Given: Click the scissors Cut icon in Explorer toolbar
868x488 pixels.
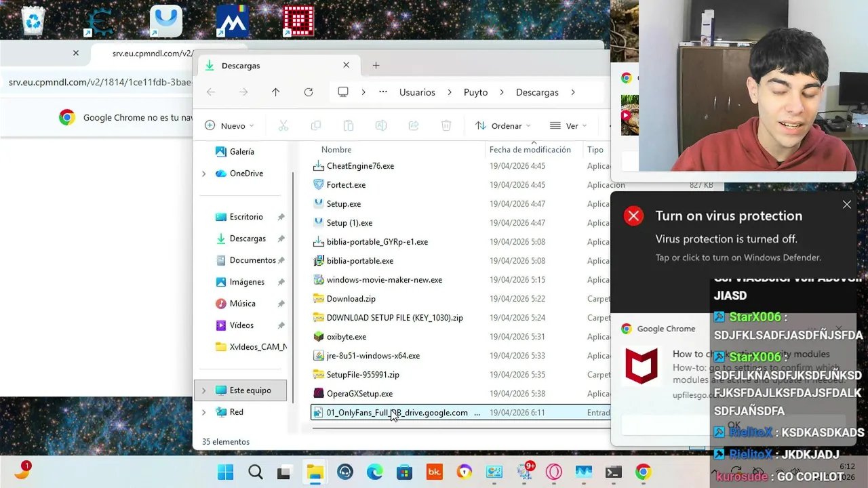Looking at the screenshot, I should pyautogui.click(x=283, y=125).
